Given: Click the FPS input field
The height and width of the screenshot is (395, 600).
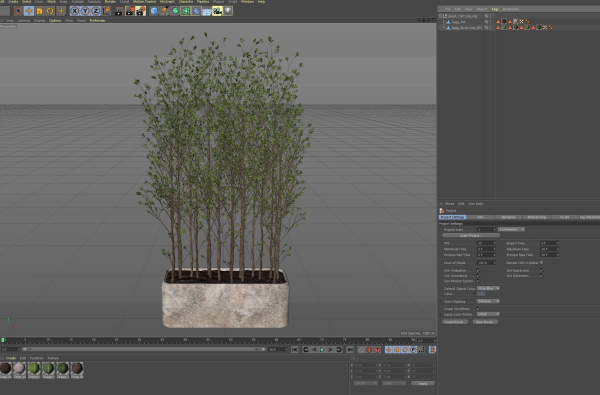Looking at the screenshot, I should point(486,243).
